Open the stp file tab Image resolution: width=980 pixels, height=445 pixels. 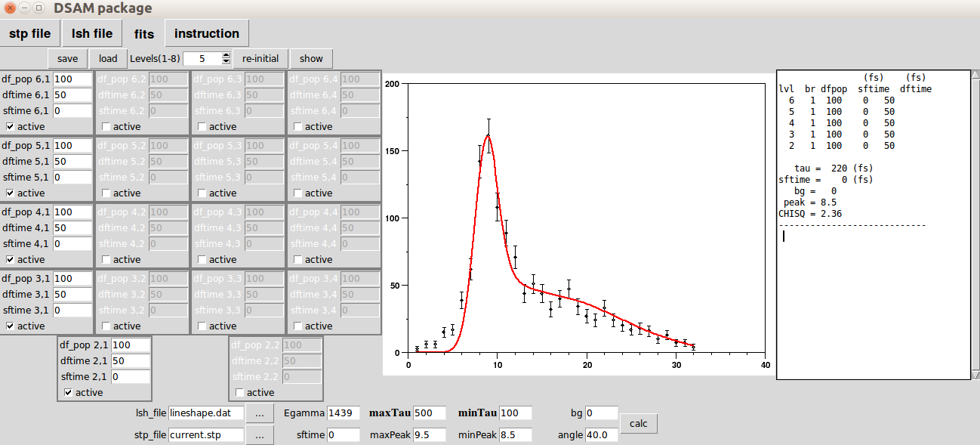30,33
